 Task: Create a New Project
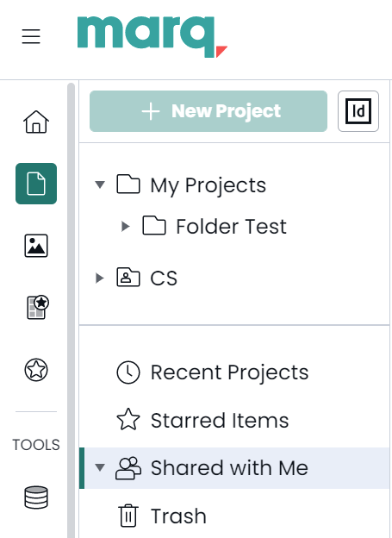(208, 111)
